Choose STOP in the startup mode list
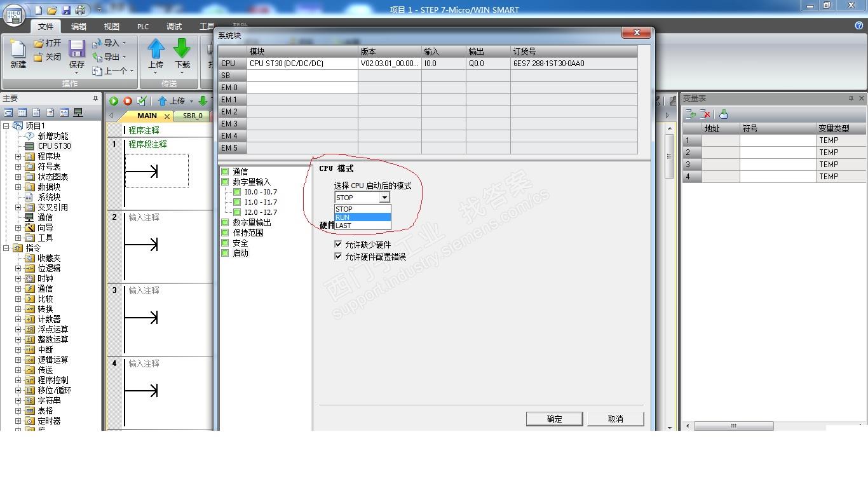The width and height of the screenshot is (868, 488). (362, 209)
